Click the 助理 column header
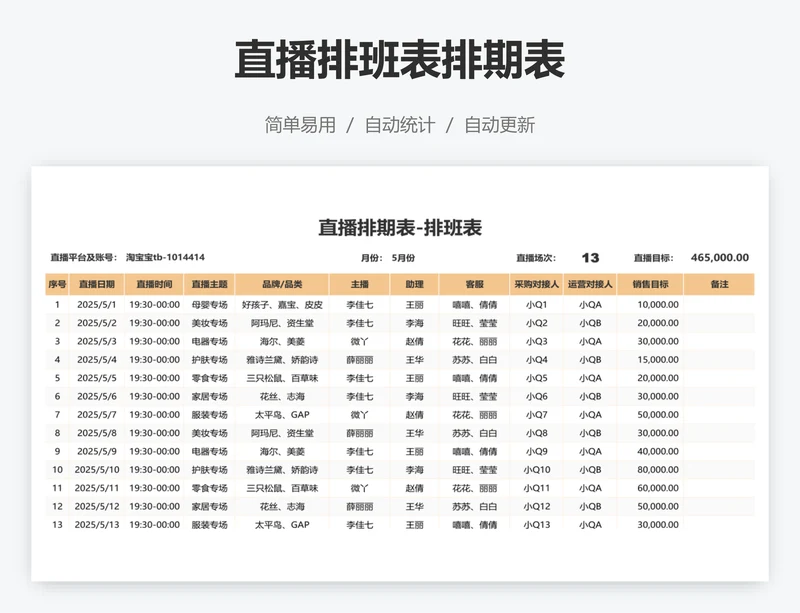This screenshot has height=613, width=800. (x=414, y=284)
